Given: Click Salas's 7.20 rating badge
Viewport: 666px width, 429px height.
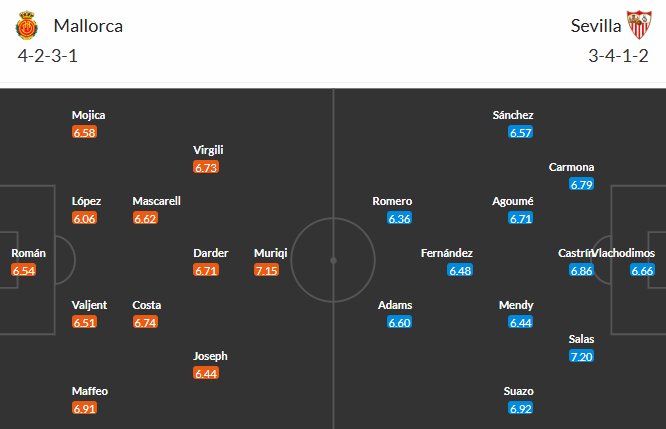Looking at the screenshot, I should tap(580, 356).
